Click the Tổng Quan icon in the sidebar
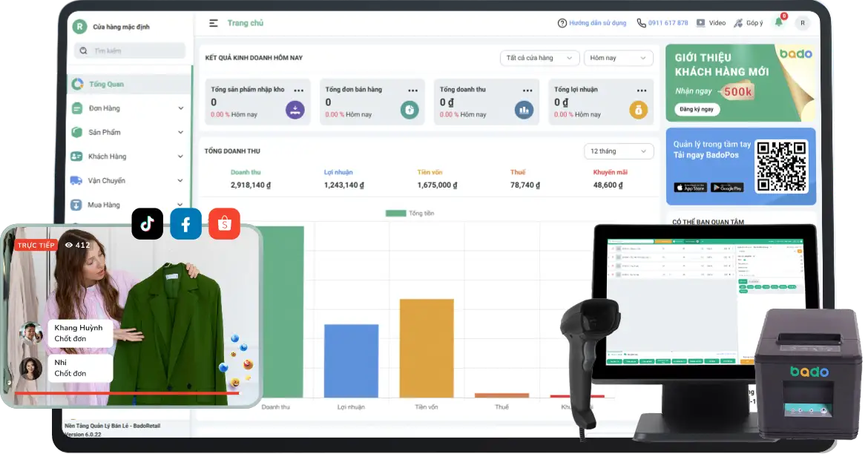868x454 pixels. coord(77,84)
